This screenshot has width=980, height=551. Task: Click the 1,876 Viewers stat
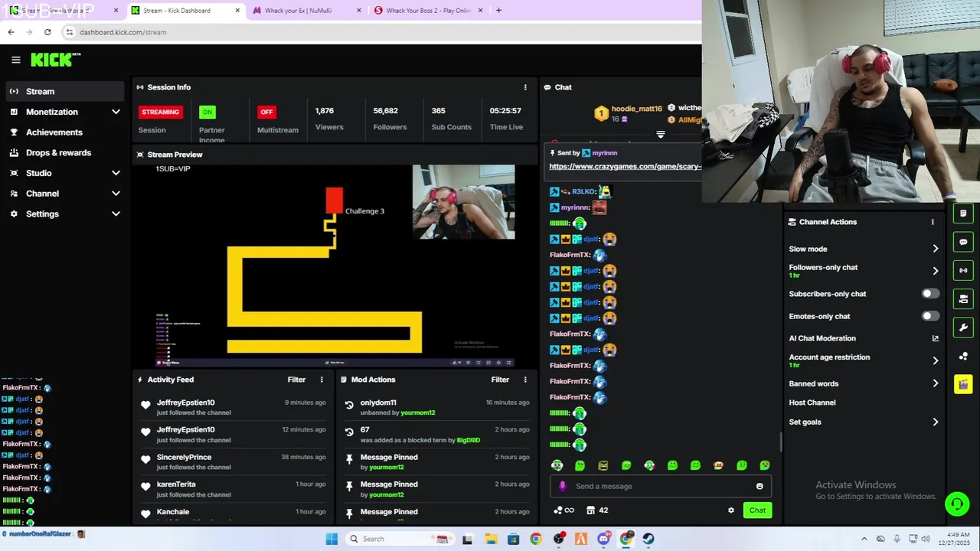329,119
